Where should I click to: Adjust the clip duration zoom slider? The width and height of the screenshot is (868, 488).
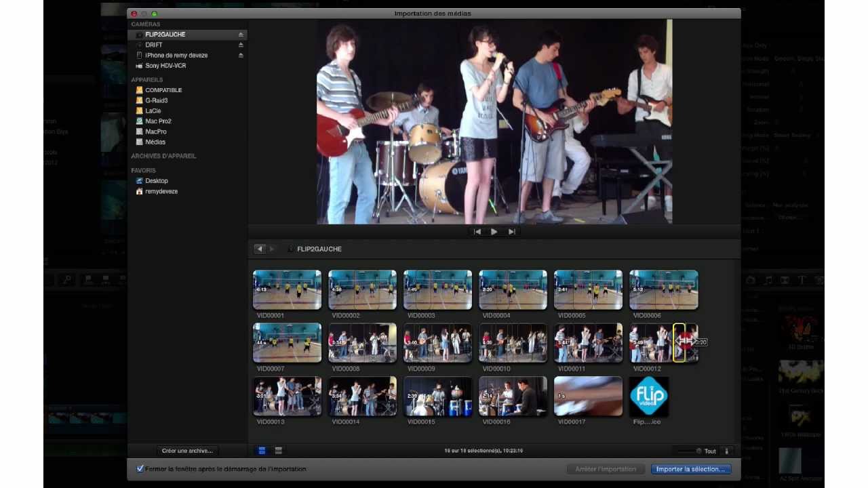pos(690,451)
